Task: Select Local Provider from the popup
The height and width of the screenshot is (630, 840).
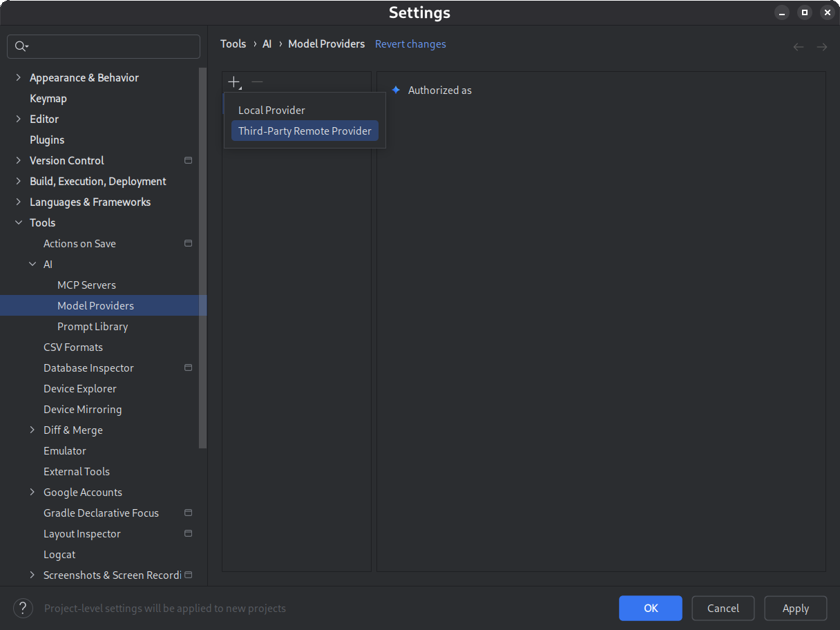Action: click(271, 110)
